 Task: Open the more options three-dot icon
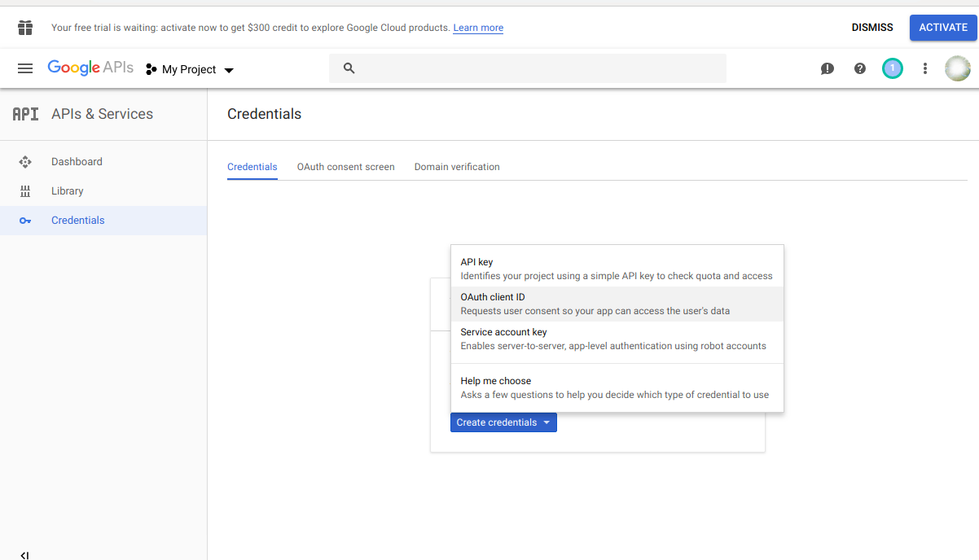[x=924, y=68]
